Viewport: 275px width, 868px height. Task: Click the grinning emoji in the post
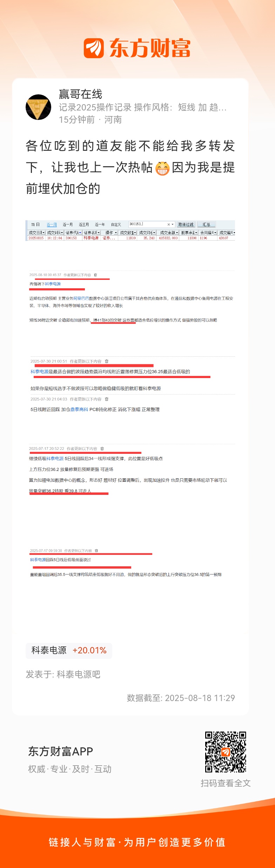point(162,169)
